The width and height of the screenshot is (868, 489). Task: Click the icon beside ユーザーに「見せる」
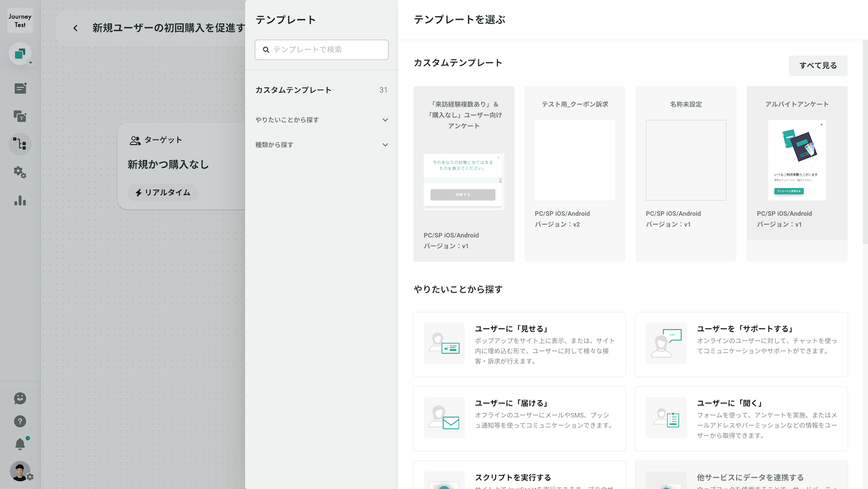point(444,343)
